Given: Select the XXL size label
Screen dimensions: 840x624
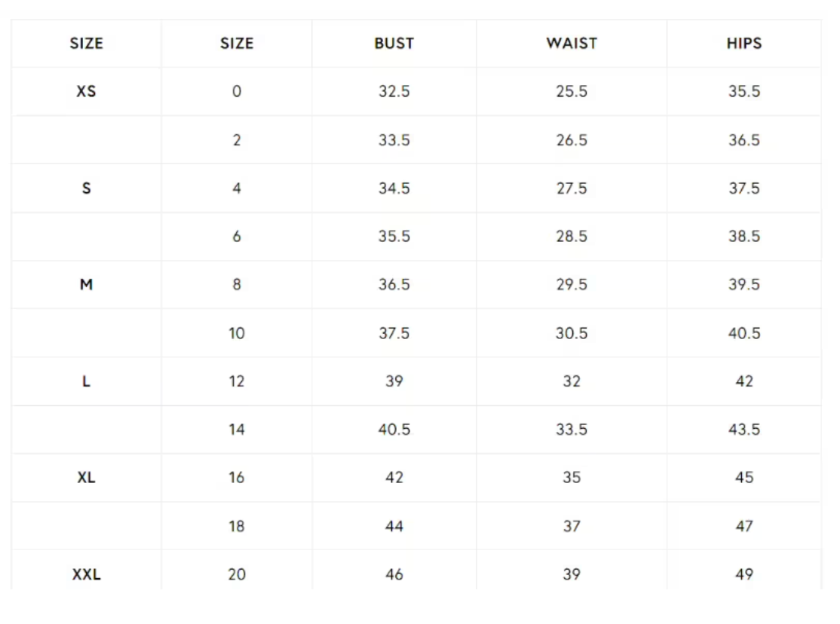Looking at the screenshot, I should tap(86, 575).
